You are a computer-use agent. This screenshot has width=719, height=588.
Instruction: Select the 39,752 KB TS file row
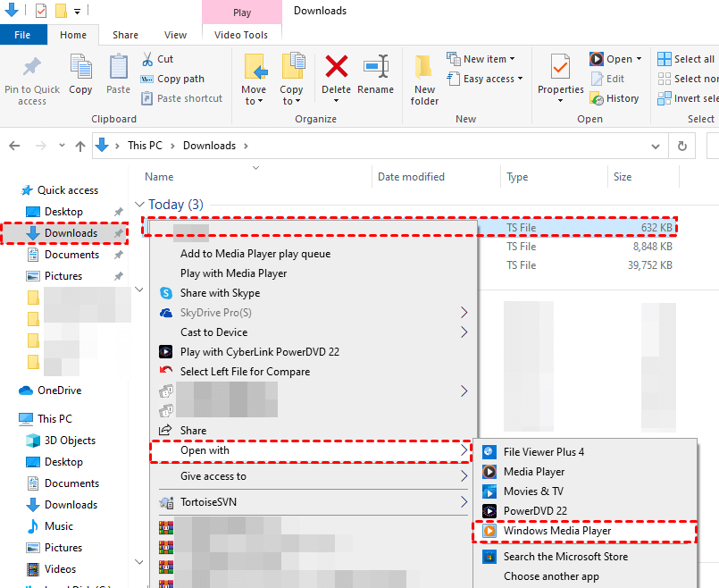[578, 265]
